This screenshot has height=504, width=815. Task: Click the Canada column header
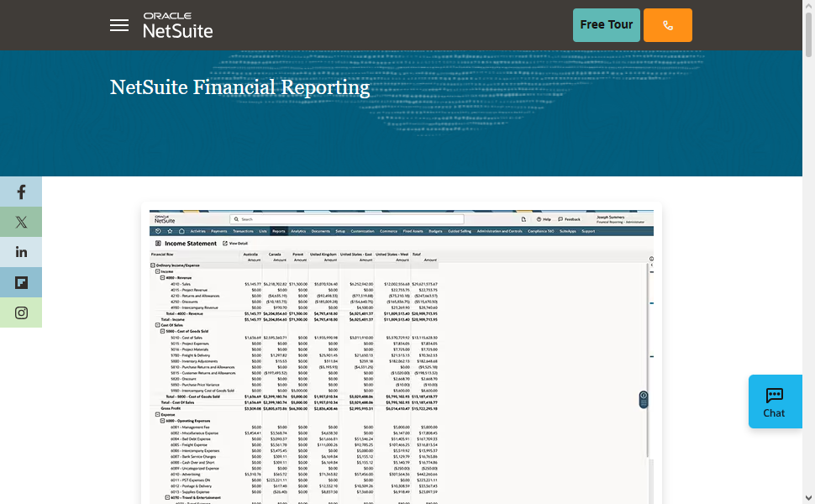[x=275, y=254]
